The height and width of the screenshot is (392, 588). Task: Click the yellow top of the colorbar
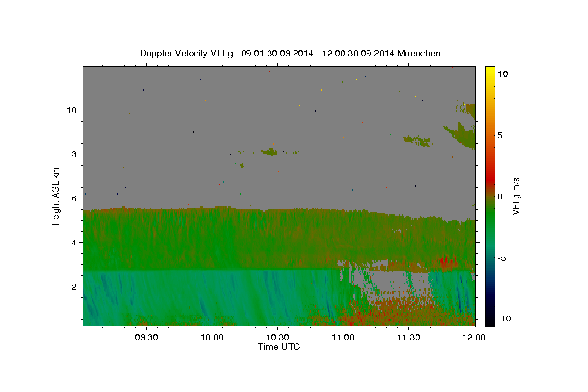tap(490, 71)
